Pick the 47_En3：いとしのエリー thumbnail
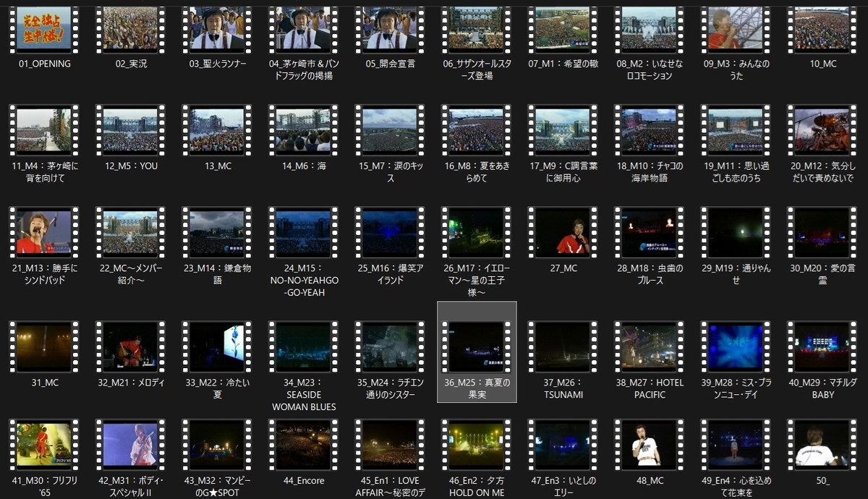This screenshot has height=499, width=868. [563, 445]
